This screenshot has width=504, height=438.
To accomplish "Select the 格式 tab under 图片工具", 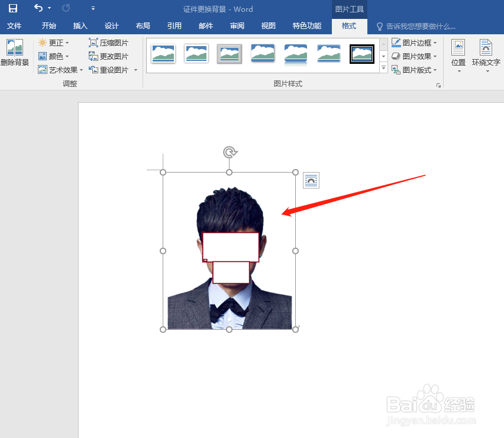I will (x=349, y=26).
